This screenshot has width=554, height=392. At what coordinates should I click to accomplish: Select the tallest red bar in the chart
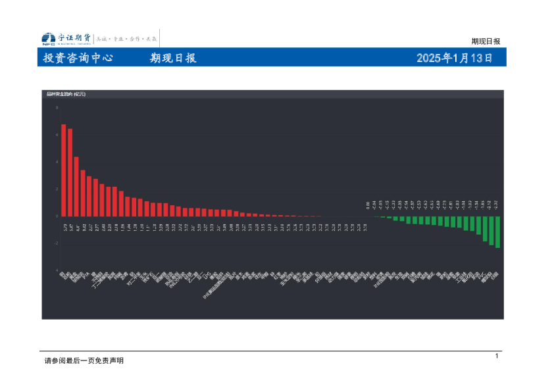pos(64,170)
